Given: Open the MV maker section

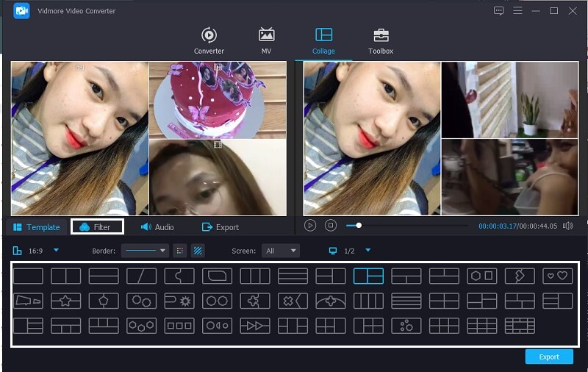Looking at the screenshot, I should [x=266, y=41].
